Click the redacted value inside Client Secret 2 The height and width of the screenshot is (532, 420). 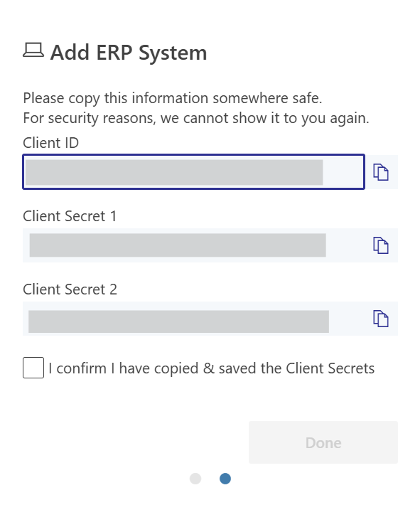pos(178,321)
